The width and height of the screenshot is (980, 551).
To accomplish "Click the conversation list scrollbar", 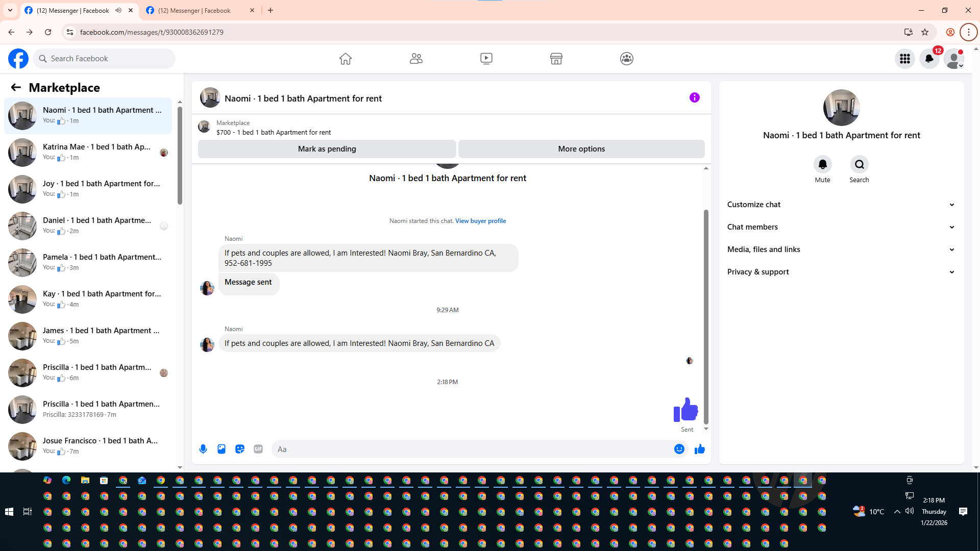I will [x=180, y=156].
